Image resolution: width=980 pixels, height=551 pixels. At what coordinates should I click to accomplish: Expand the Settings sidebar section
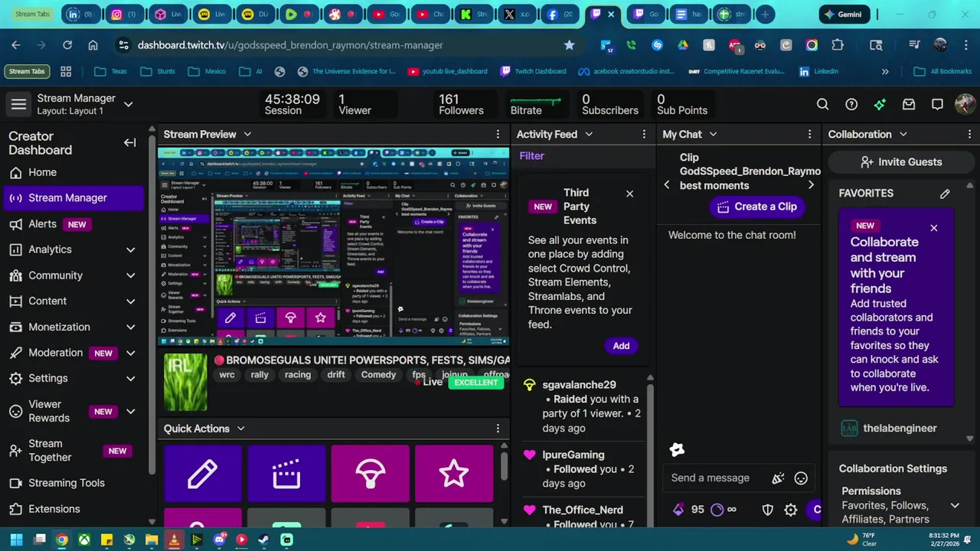130,379
